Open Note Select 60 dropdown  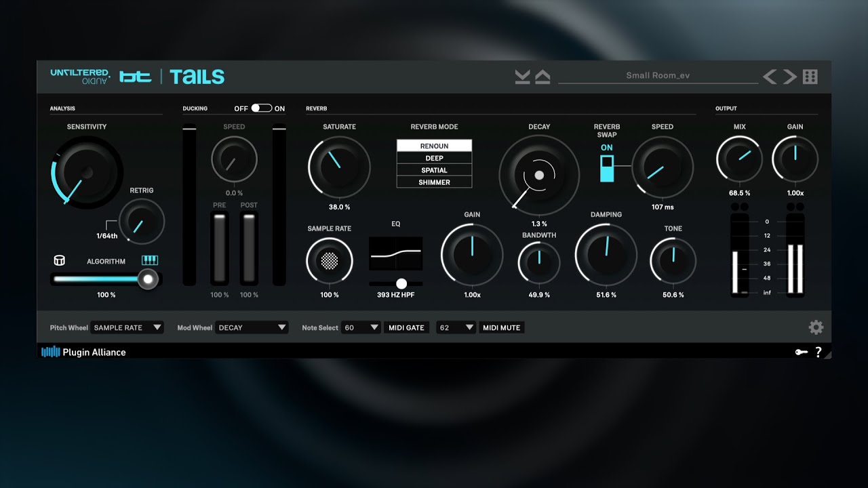click(x=361, y=327)
